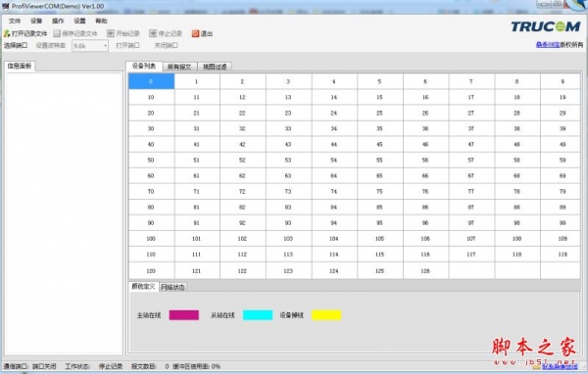Select device address cell 100

coord(152,239)
